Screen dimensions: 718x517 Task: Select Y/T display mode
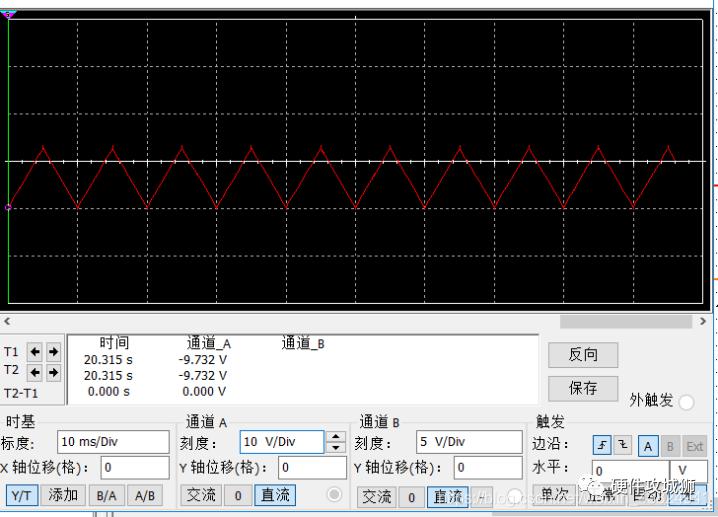click(x=22, y=495)
